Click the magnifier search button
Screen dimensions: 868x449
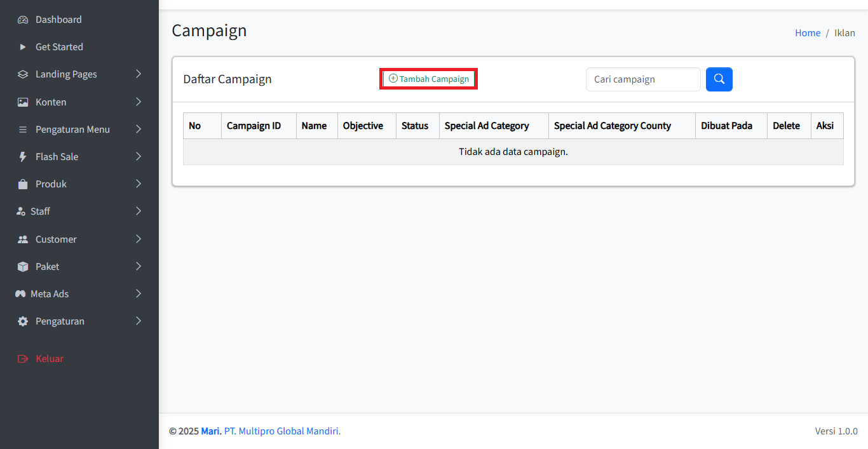click(719, 79)
